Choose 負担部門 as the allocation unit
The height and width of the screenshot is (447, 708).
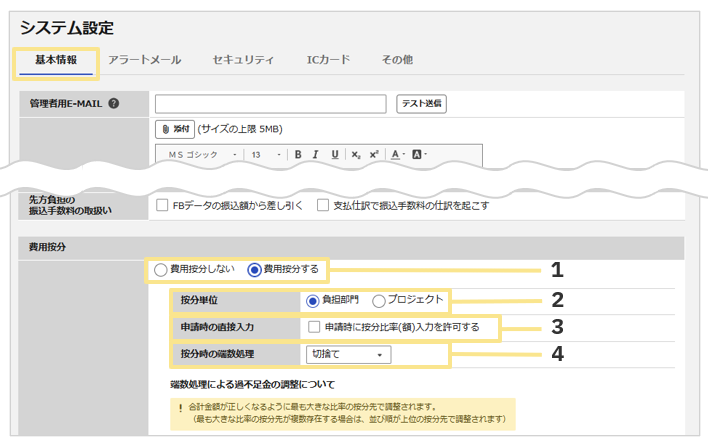(312, 301)
